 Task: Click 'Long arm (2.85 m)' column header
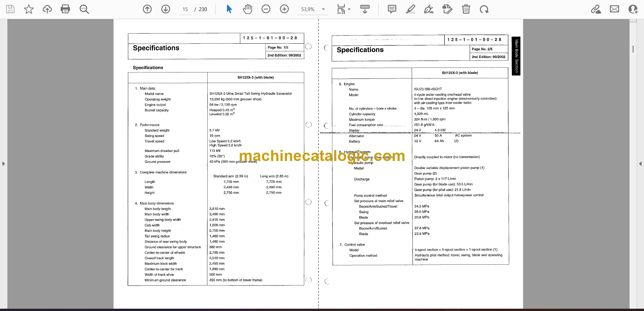274,176
